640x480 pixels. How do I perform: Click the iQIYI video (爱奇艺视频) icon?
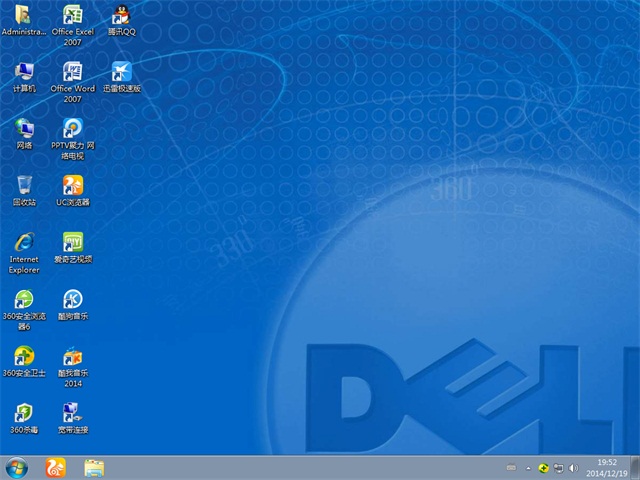73,242
